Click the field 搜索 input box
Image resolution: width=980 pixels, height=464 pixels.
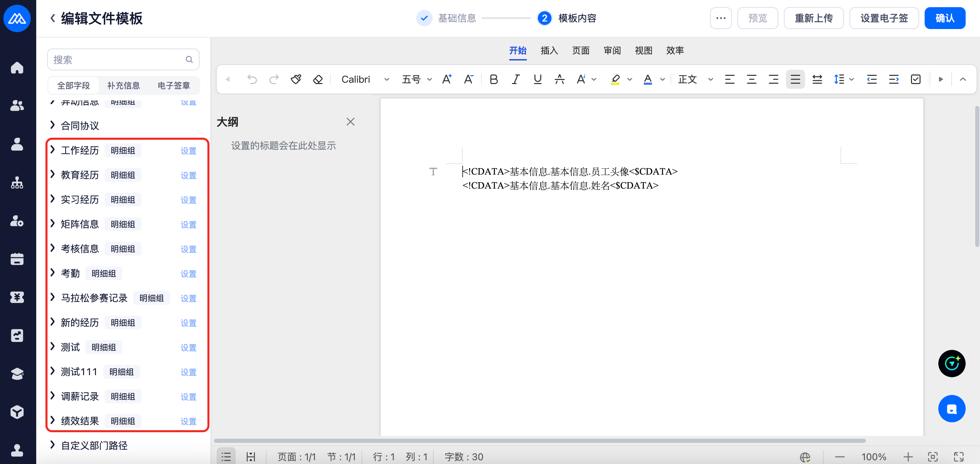pyautogui.click(x=123, y=59)
